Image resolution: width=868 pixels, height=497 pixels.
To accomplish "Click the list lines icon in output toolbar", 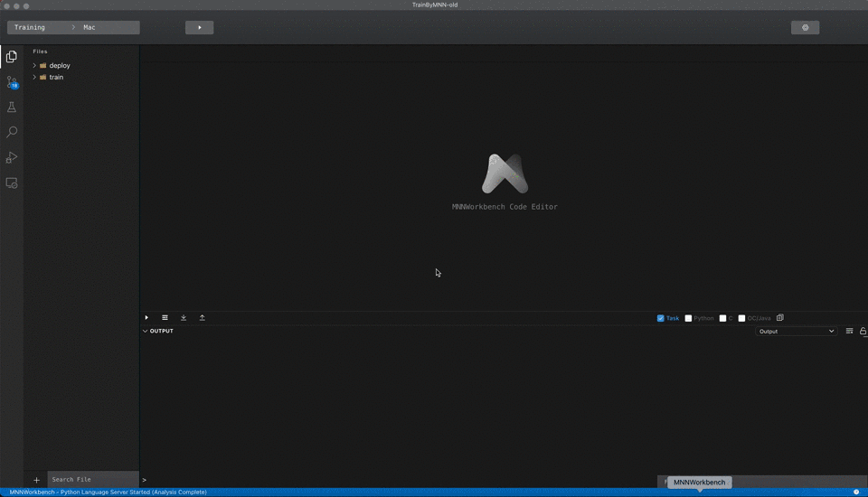I will point(165,318).
